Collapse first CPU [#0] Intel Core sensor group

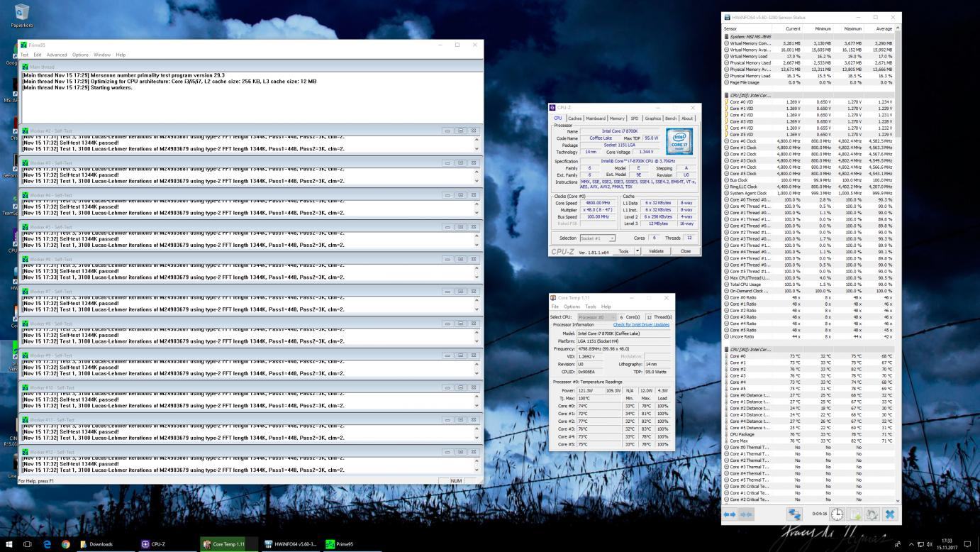(726, 95)
